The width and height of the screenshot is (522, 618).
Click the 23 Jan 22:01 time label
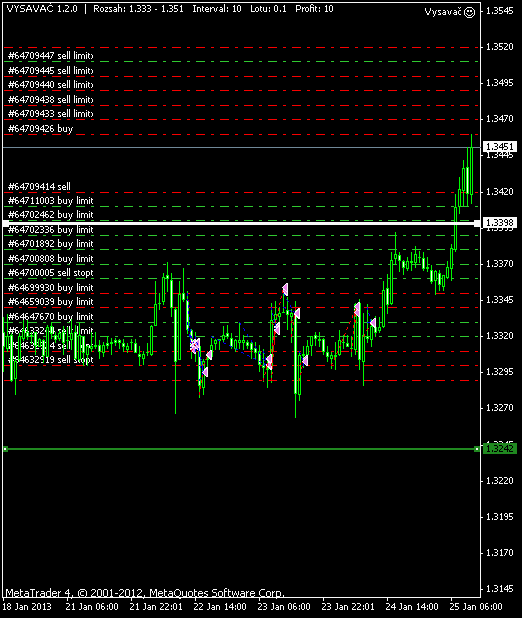(348, 607)
